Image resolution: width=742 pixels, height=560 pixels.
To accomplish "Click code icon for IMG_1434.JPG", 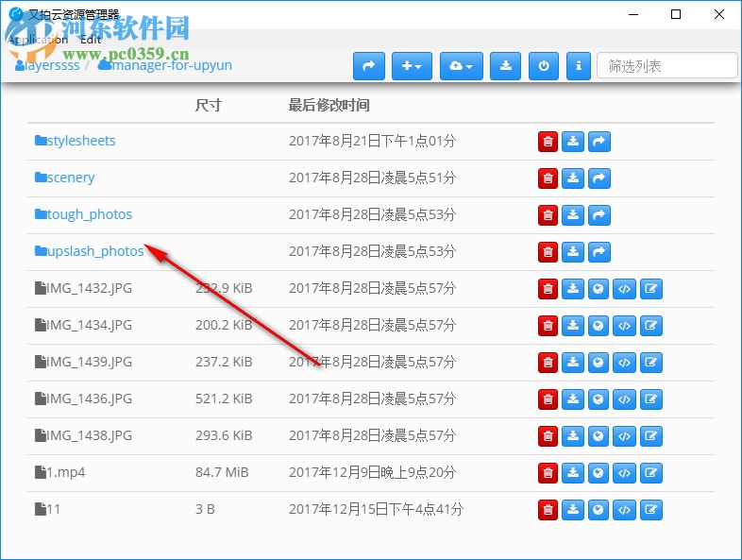I will [624, 326].
